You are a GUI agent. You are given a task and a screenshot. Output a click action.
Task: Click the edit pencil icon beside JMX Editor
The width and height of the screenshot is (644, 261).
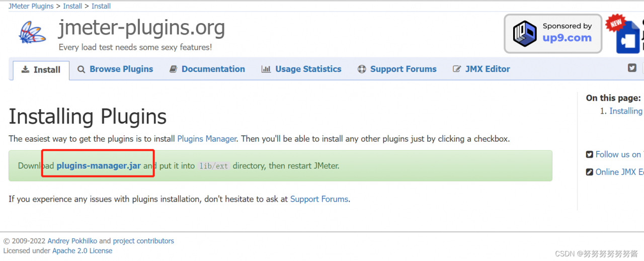pyautogui.click(x=457, y=69)
